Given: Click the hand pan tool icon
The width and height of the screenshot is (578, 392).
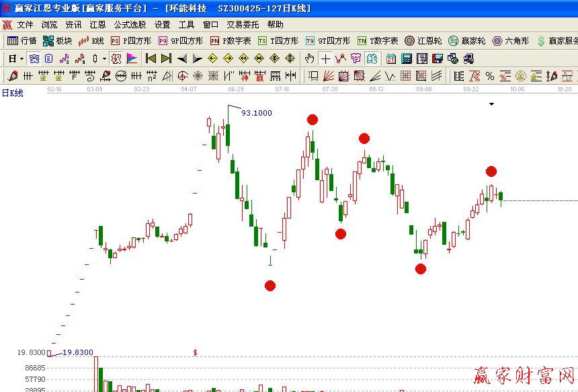Looking at the screenshot, I should coord(309,58).
